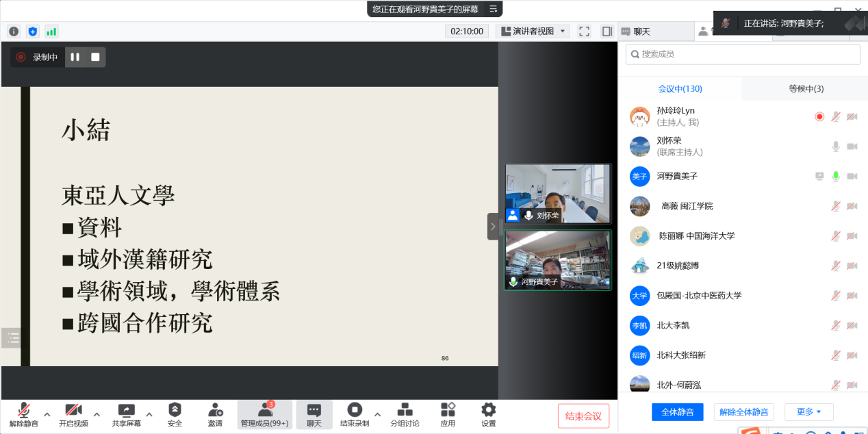Click the Invite (邀请) icon
868x434 pixels.
(x=215, y=414)
